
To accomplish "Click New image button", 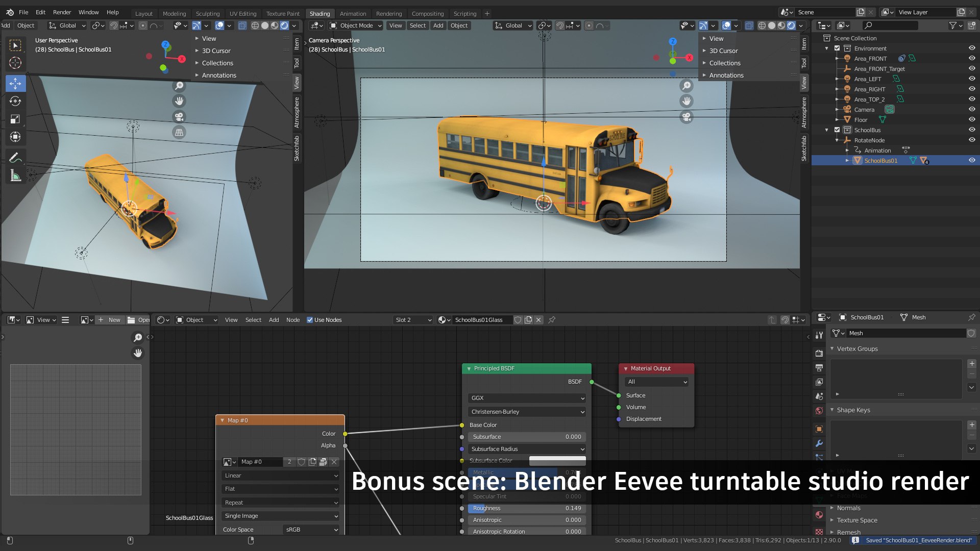I will [109, 320].
